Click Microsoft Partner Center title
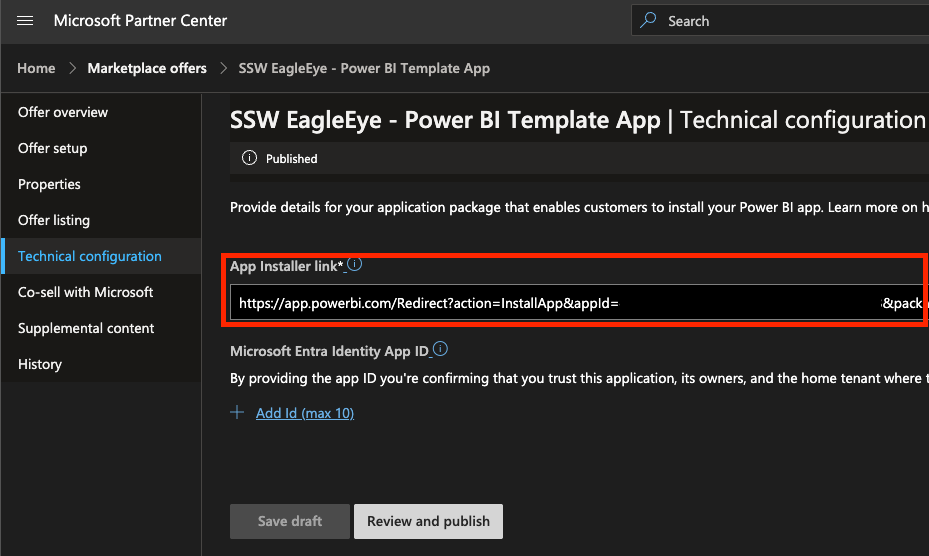929x556 pixels. pyautogui.click(x=140, y=21)
